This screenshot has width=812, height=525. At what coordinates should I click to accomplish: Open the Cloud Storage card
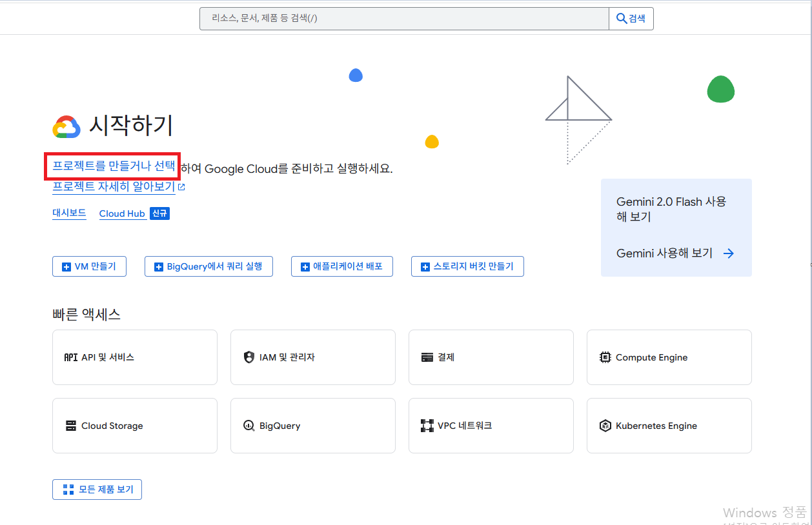coord(135,426)
